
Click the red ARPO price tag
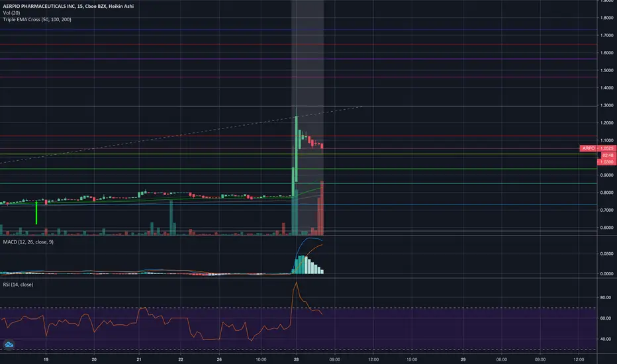[589, 148]
